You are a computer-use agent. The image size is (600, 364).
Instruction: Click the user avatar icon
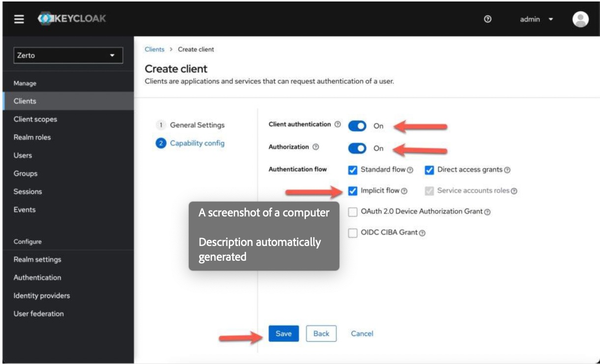click(581, 19)
